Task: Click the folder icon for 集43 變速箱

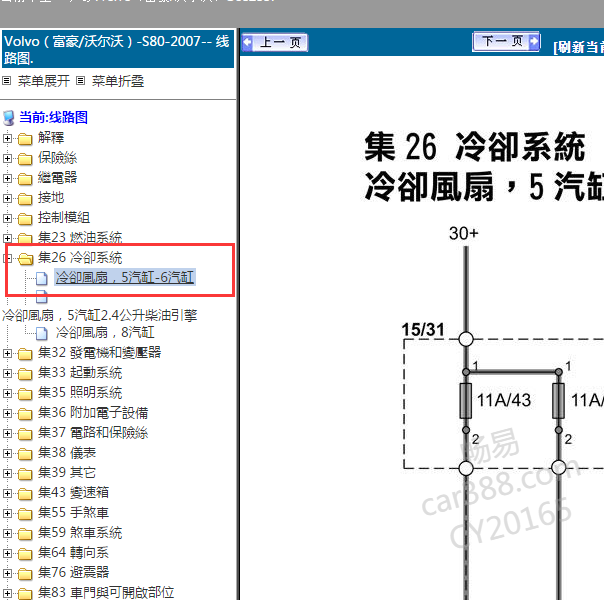Action: (x=25, y=494)
